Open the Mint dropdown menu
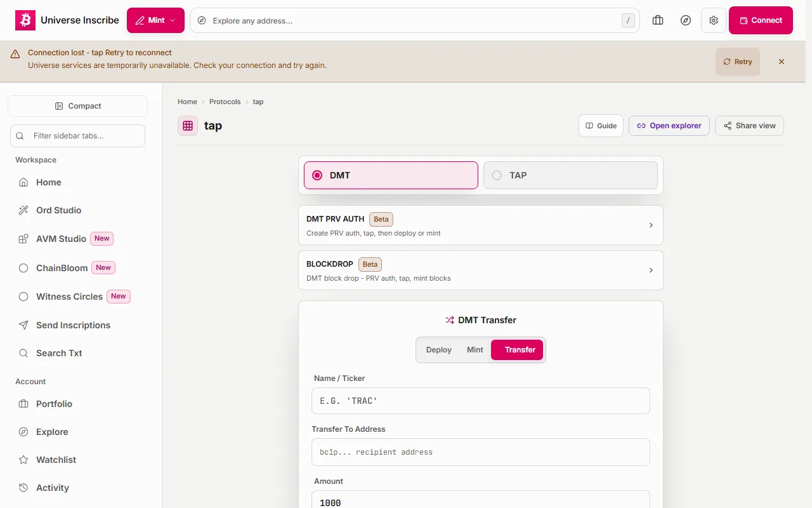812x508 pixels. 155,20
